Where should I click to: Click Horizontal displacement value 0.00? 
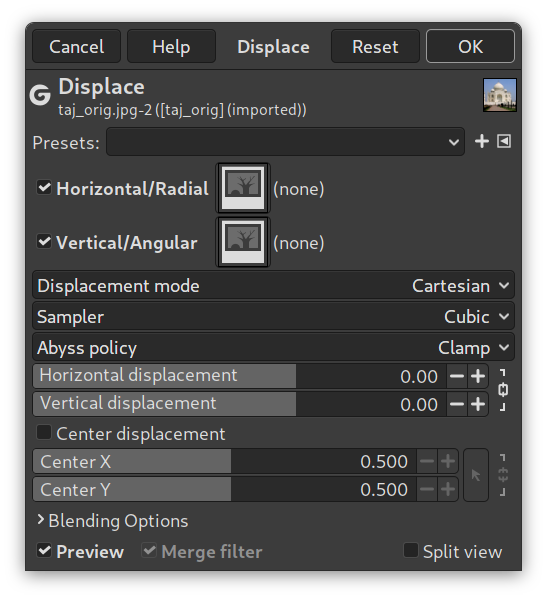[419, 377]
